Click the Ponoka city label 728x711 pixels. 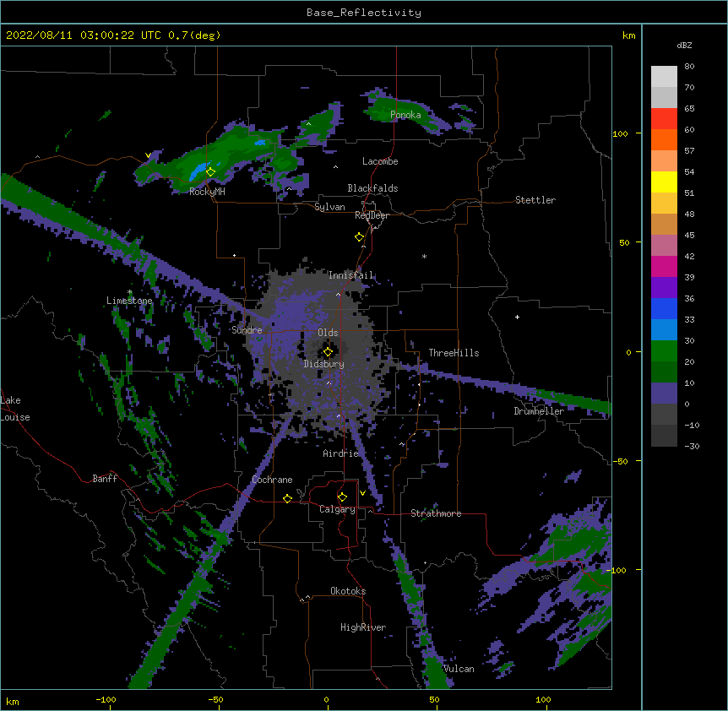[405, 115]
